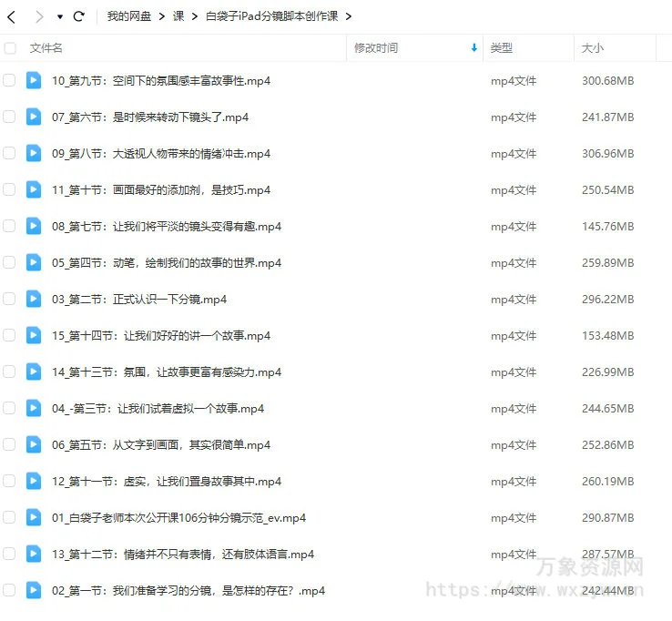This screenshot has width=672, height=621.
Task: Click the video icon for 08_第七节 file
Action: 34,226
